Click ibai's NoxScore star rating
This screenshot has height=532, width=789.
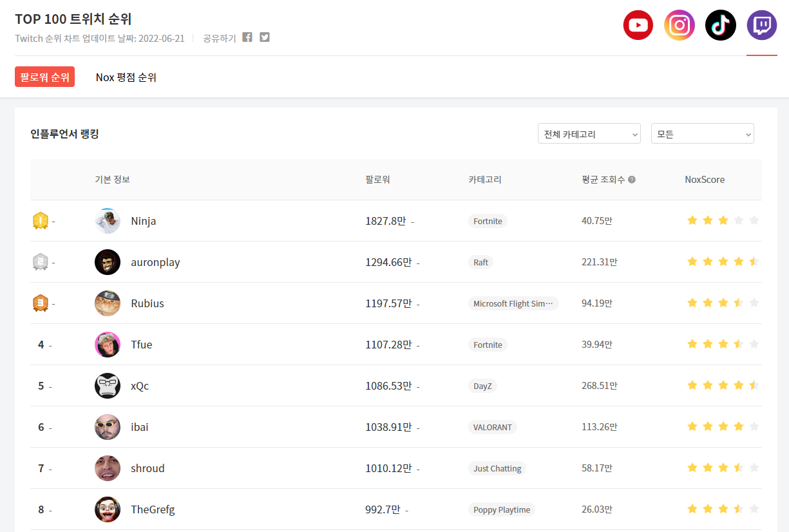point(723,426)
